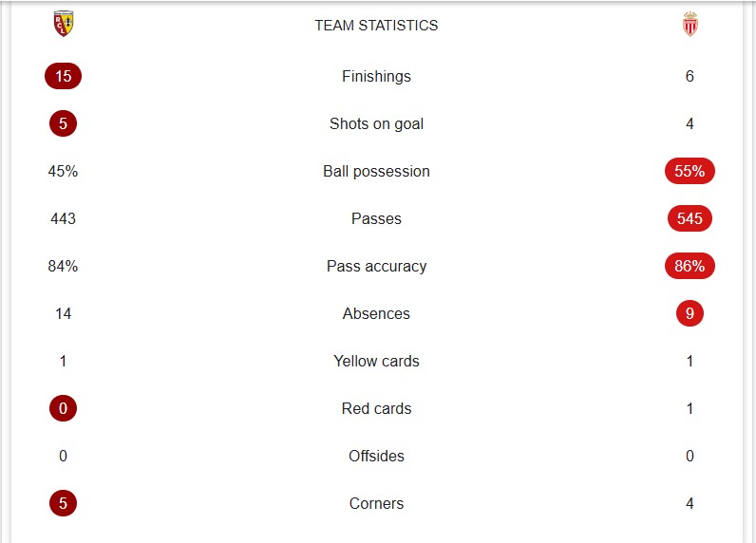Viewport: 756px width, 543px height.
Task: Select the Offsides label
Action: 376,456
